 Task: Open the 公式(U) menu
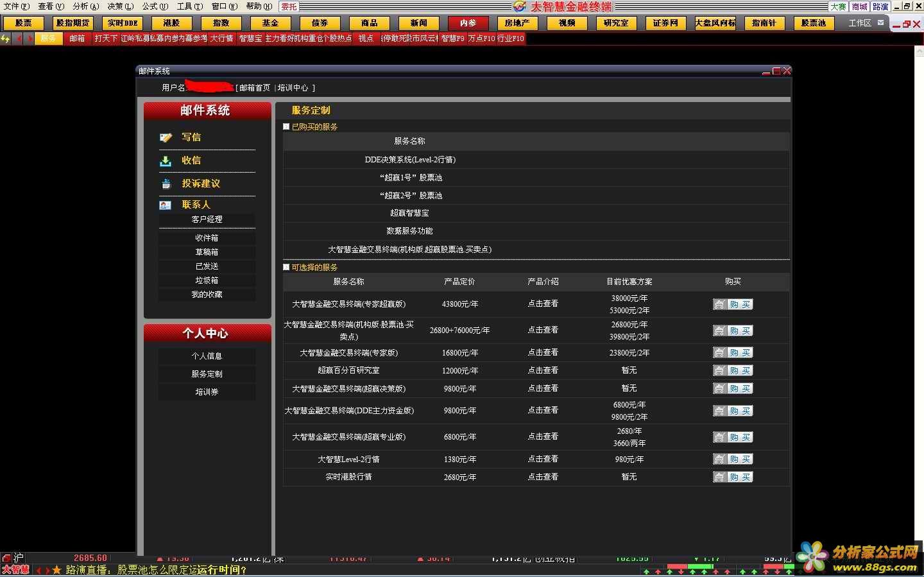tap(155, 6)
